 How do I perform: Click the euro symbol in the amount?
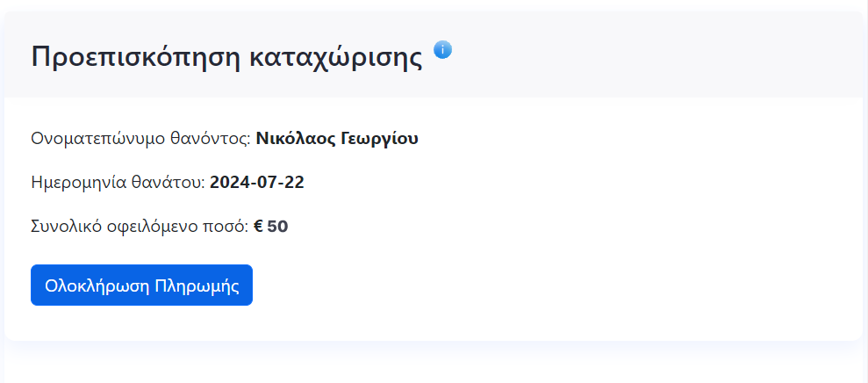(259, 227)
